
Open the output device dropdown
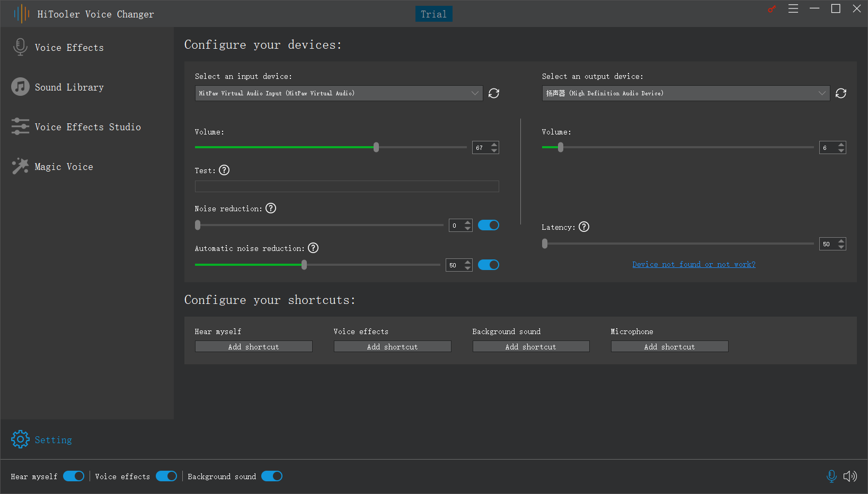tap(686, 93)
